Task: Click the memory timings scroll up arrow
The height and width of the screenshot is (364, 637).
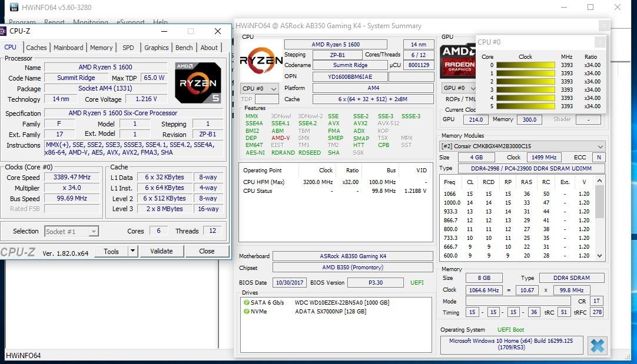Action: click(x=600, y=181)
